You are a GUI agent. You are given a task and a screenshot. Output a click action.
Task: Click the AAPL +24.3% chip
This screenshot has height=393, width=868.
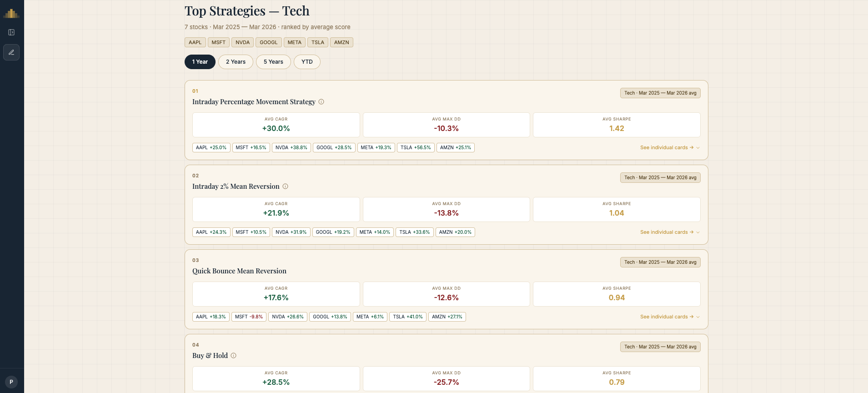[x=211, y=232]
